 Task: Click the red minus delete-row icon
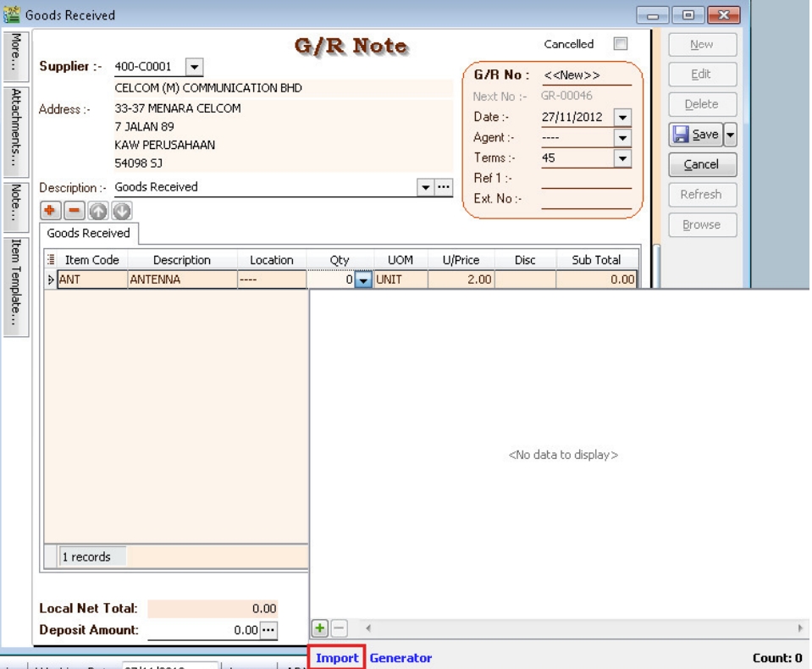[x=68, y=208]
